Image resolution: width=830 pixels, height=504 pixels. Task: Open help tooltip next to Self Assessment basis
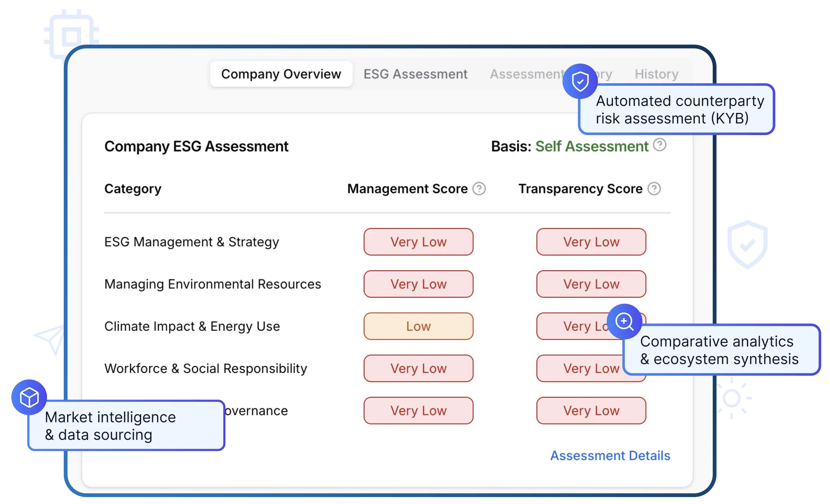[660, 145]
